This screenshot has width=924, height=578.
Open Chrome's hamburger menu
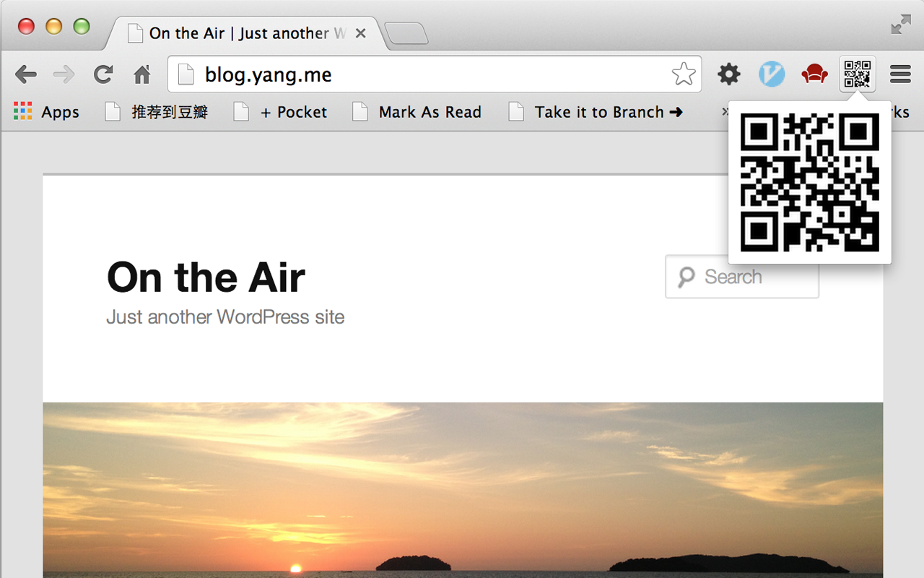(899, 74)
